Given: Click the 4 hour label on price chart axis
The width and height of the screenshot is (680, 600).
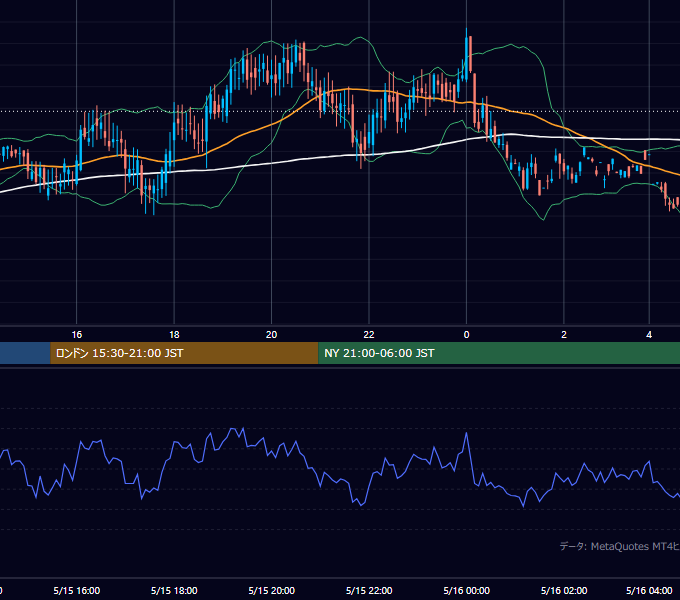Looking at the screenshot, I should (649, 335).
